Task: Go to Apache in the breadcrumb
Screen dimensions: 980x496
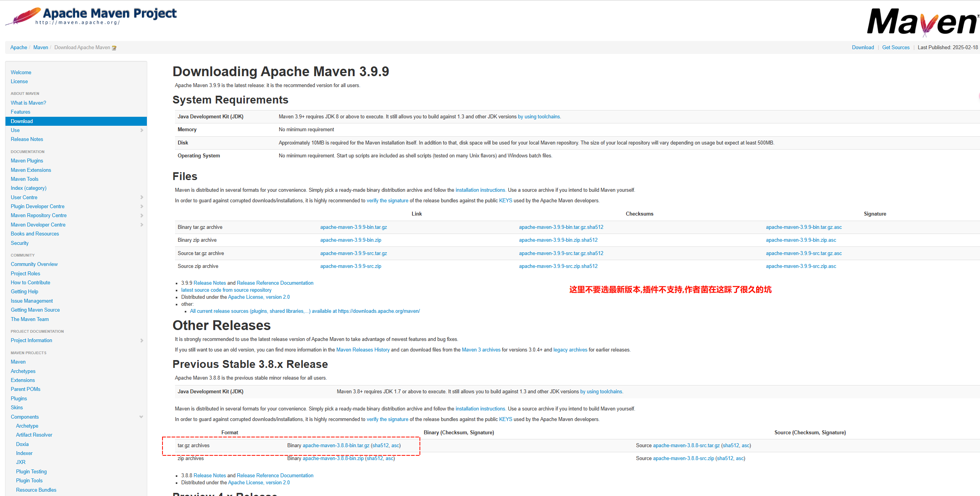Action: [19, 48]
